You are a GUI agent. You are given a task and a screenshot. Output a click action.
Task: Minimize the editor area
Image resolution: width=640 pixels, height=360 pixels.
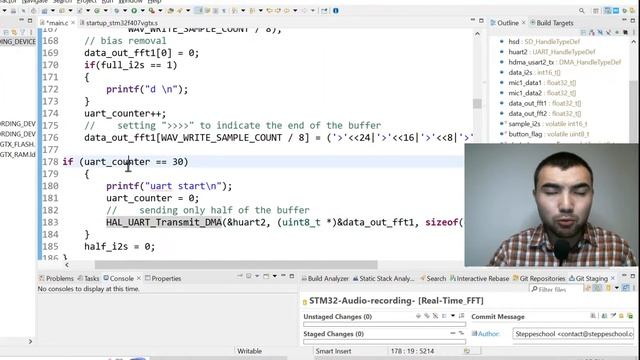[473, 20]
